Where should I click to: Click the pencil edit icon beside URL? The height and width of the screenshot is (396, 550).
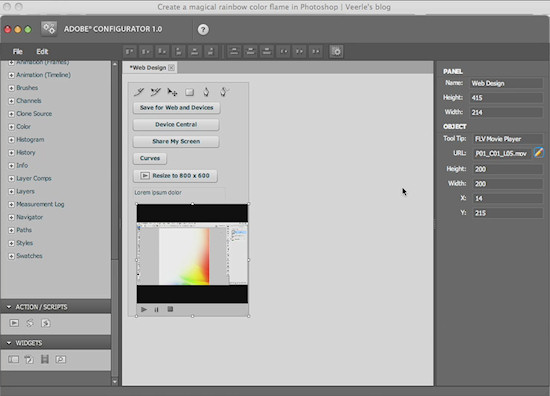pos(539,153)
